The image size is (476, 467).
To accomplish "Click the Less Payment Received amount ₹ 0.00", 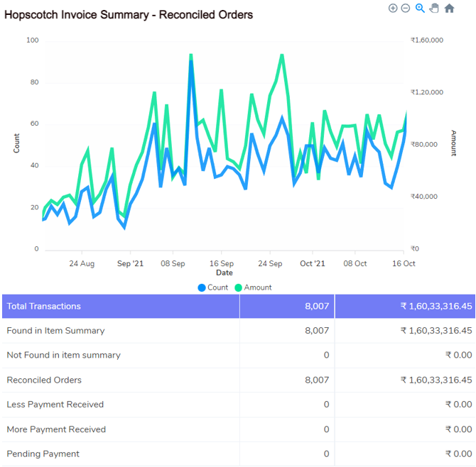I will [459, 405].
